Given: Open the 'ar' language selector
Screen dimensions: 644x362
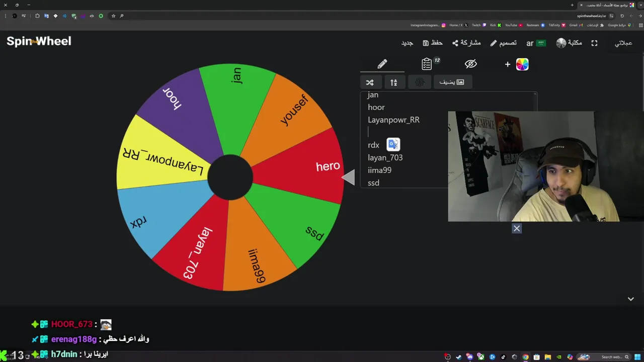Looking at the screenshot, I should click(x=536, y=43).
